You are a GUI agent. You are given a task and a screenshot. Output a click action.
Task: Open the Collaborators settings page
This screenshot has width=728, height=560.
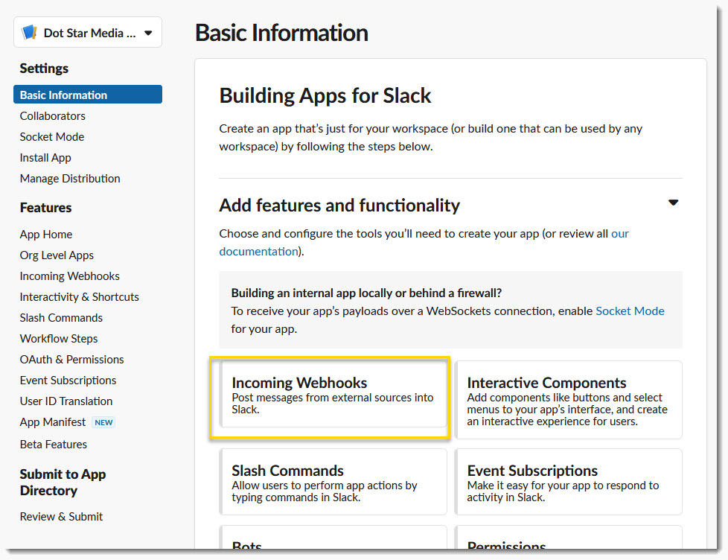pyautogui.click(x=52, y=116)
